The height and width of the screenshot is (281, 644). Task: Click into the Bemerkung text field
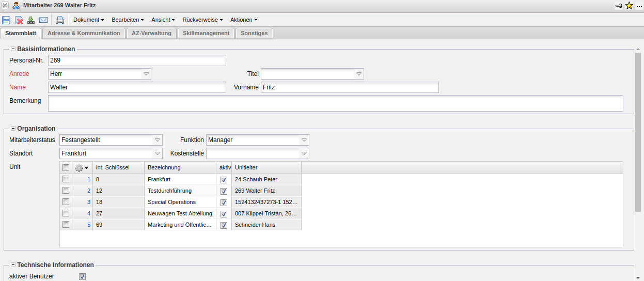[x=335, y=103]
